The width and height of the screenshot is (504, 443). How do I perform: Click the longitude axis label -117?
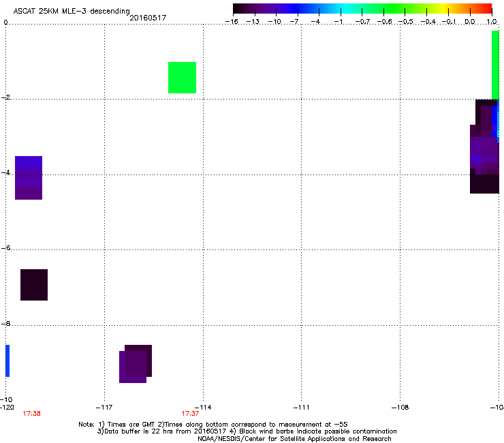[104, 408]
